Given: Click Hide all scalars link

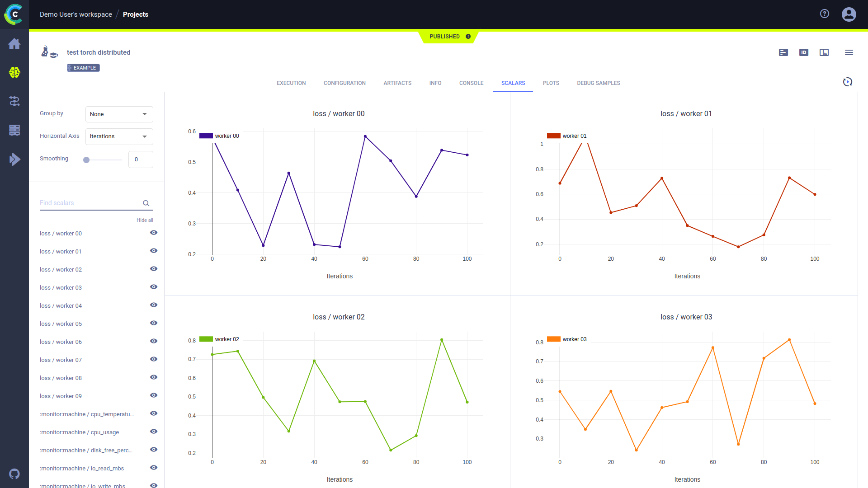Looking at the screenshot, I should click(144, 220).
